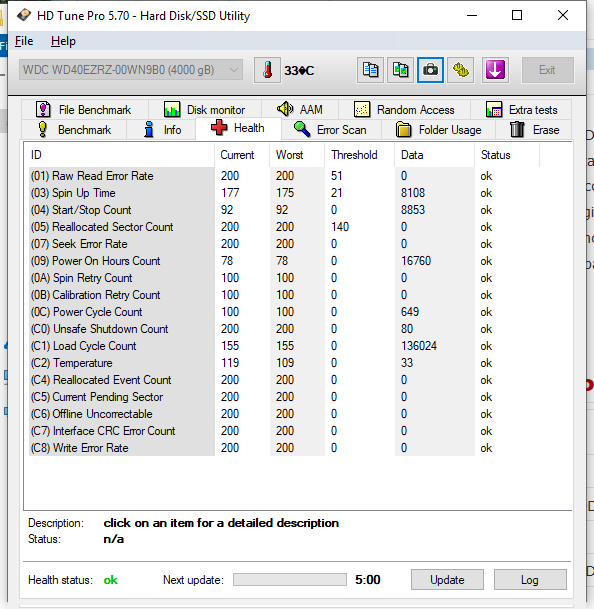
Task: Click the AAM speaker icon
Action: tap(285, 109)
